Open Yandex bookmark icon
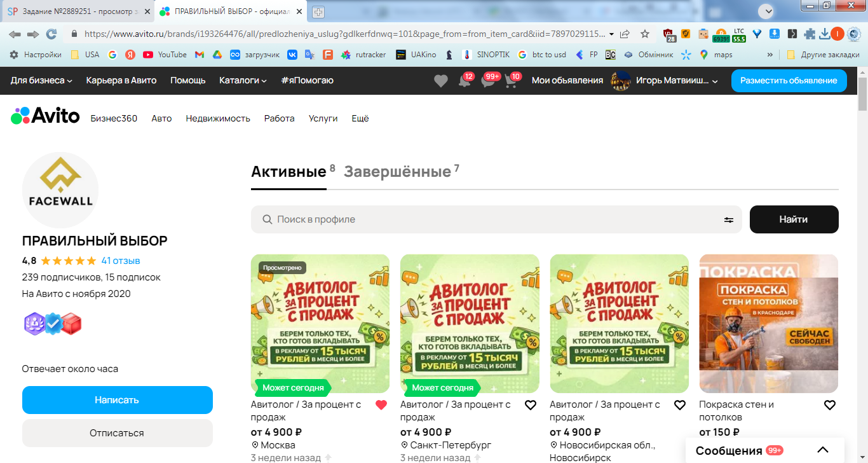Image resolution: width=868 pixels, height=463 pixels. point(130,55)
